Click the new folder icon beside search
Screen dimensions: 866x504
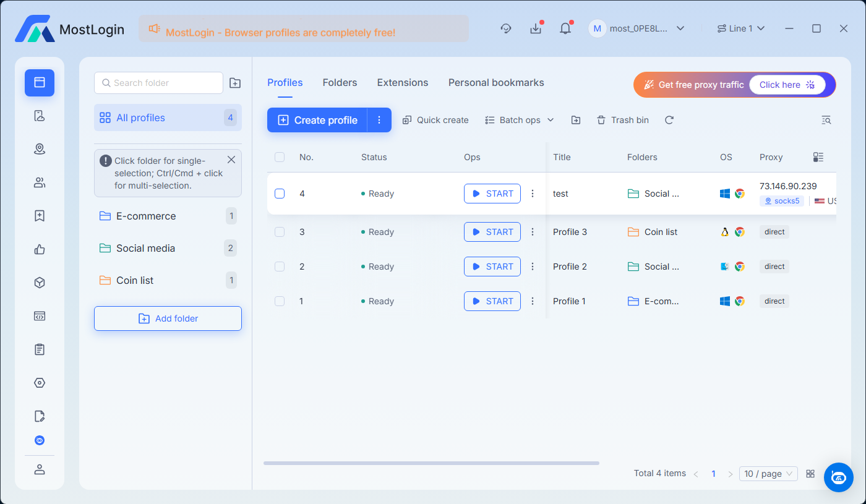[235, 83]
